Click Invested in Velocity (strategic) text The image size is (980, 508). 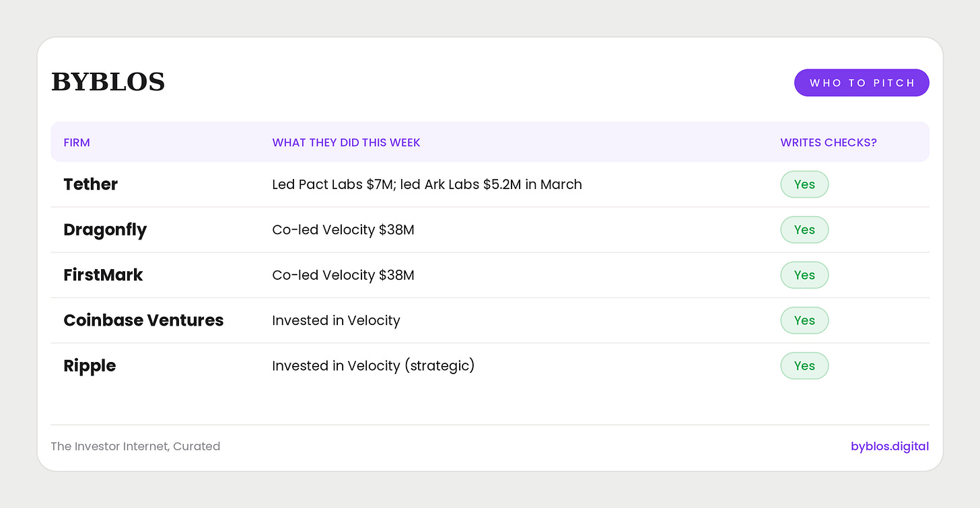coord(374,366)
